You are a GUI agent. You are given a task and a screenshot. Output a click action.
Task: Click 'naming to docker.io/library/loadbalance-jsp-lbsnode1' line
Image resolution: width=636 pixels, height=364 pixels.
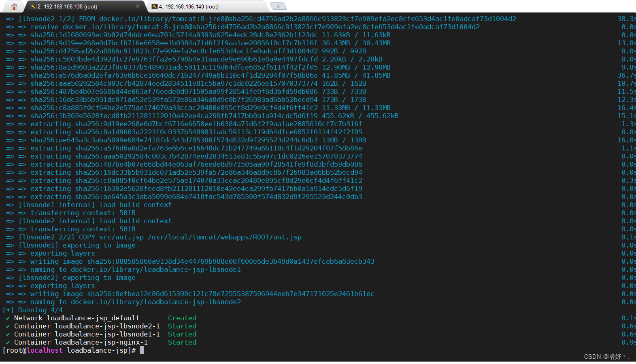[x=123, y=269]
